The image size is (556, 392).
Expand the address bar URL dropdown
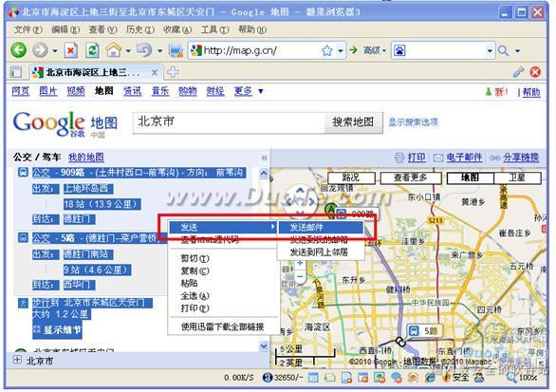click(x=341, y=50)
